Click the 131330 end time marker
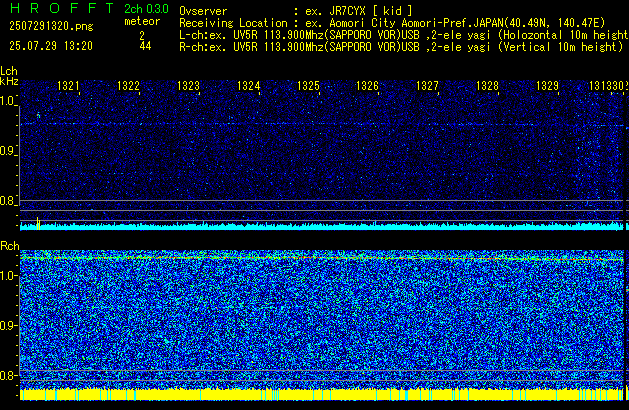Screen dimensions: 629x410 point(606,86)
